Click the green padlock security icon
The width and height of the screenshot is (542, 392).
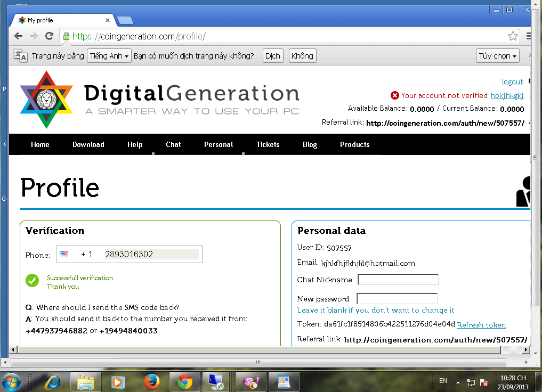click(66, 36)
